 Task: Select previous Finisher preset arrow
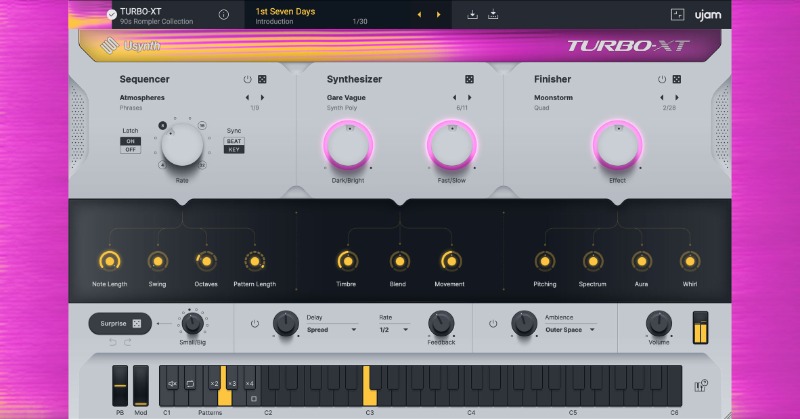coord(662,97)
